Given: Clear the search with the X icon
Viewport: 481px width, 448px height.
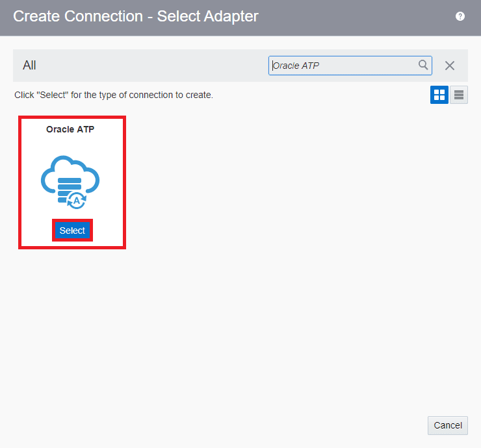Looking at the screenshot, I should click(x=449, y=66).
